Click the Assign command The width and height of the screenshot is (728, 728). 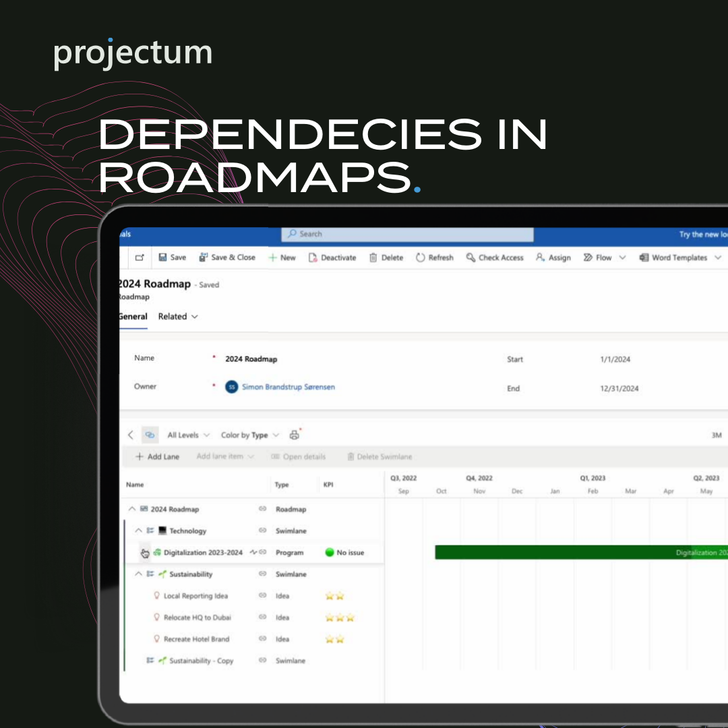click(553, 257)
